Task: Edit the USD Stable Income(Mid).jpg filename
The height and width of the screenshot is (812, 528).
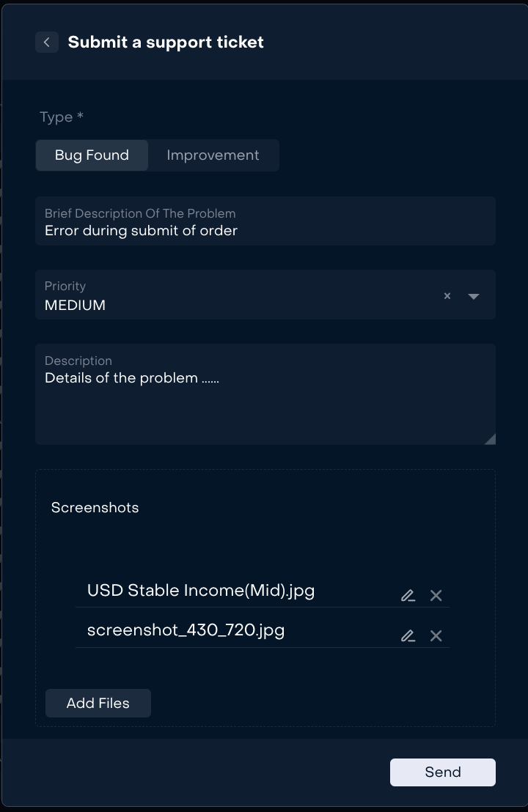Action: pos(408,595)
